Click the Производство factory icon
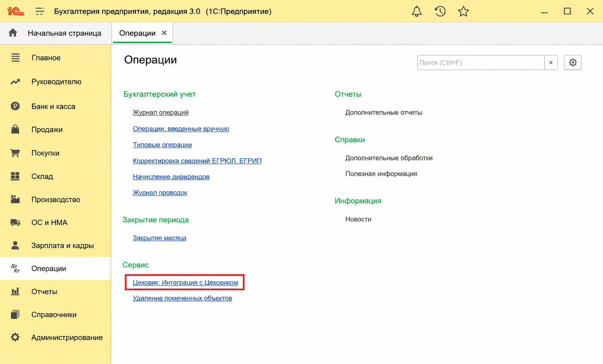 coord(15,199)
